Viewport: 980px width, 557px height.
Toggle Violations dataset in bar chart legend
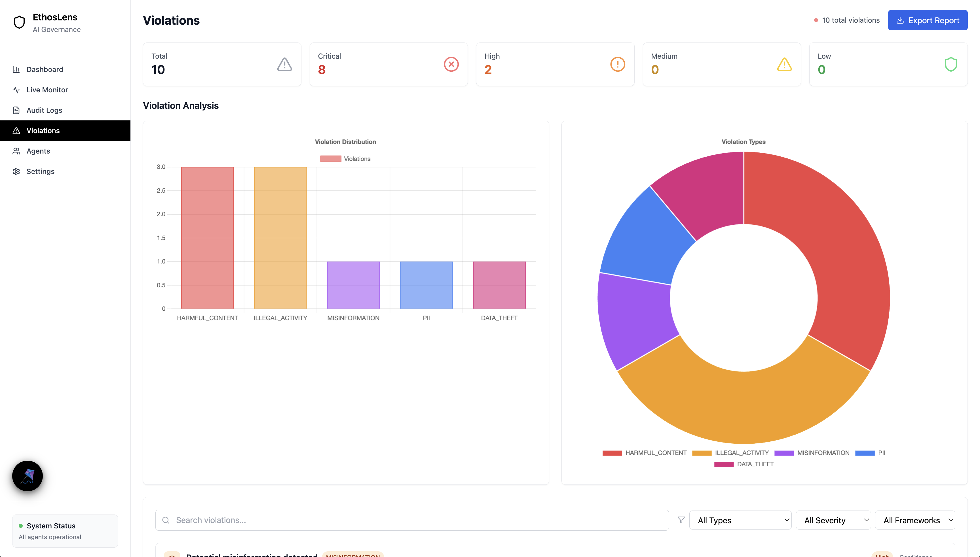click(345, 159)
